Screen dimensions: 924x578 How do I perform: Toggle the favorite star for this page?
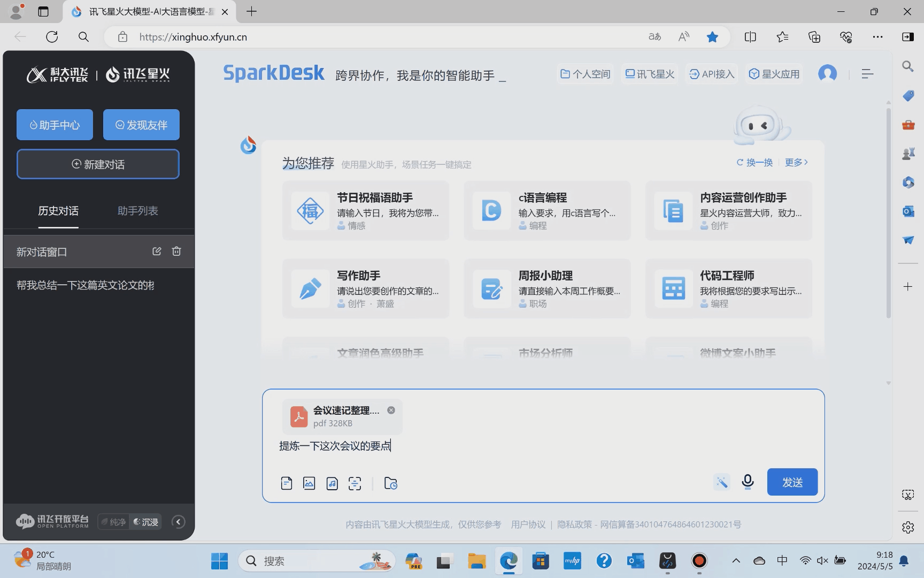click(x=712, y=37)
